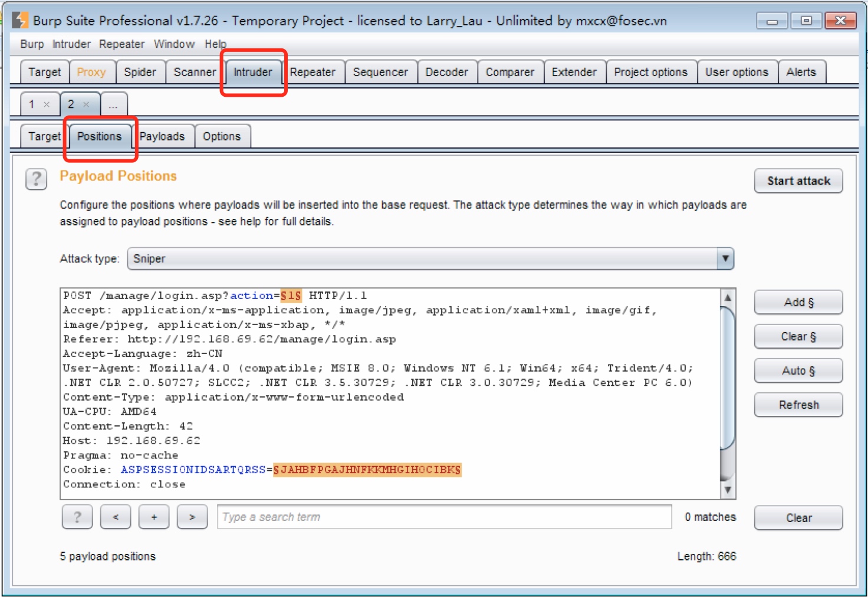Click the Clear search button

798,518
